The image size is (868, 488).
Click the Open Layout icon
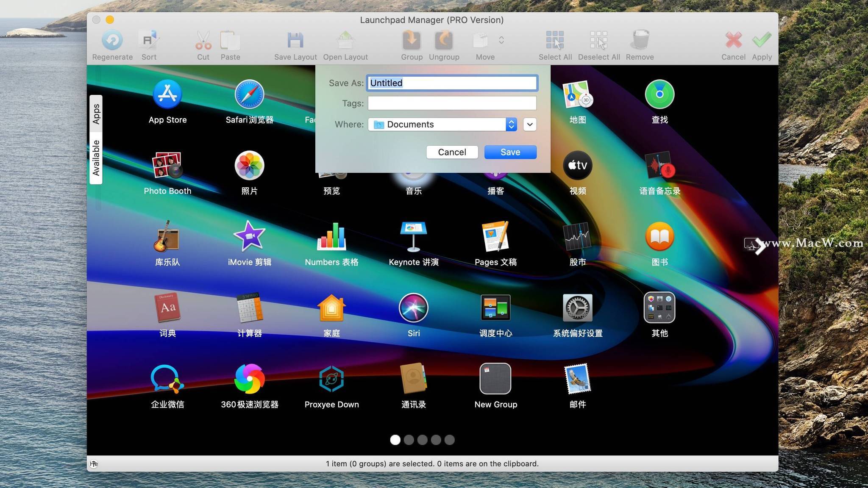(345, 41)
